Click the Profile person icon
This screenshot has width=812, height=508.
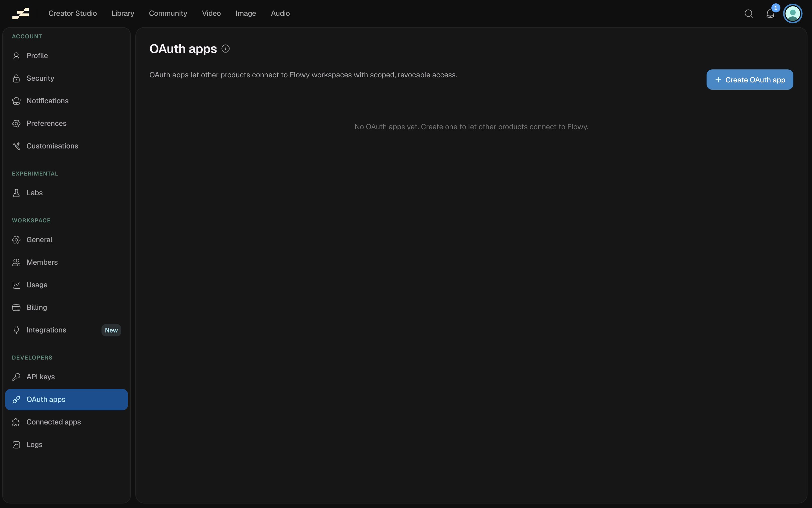16,56
